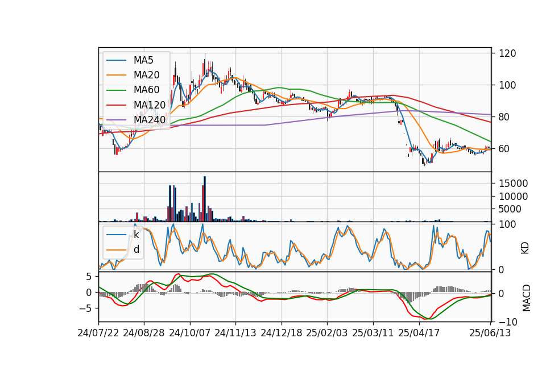Click the 60 price axis label
The image size is (546, 392).
pyautogui.click(x=504, y=149)
